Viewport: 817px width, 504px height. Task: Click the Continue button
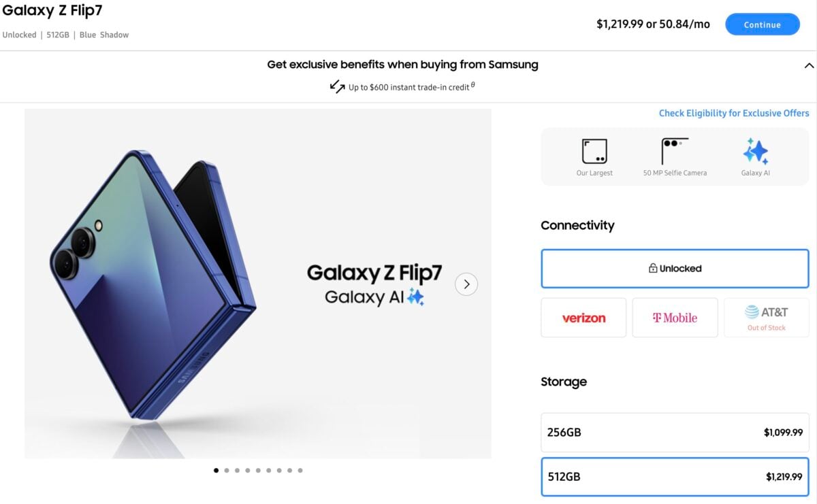point(763,24)
